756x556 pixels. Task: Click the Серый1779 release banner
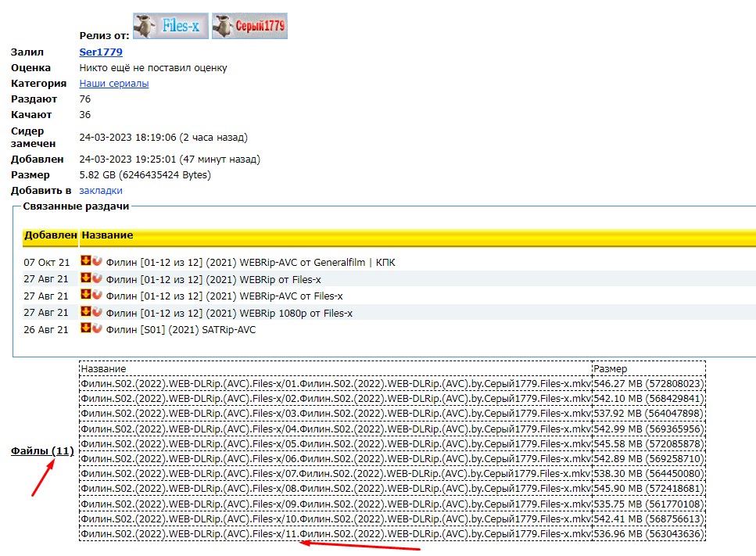(249, 26)
